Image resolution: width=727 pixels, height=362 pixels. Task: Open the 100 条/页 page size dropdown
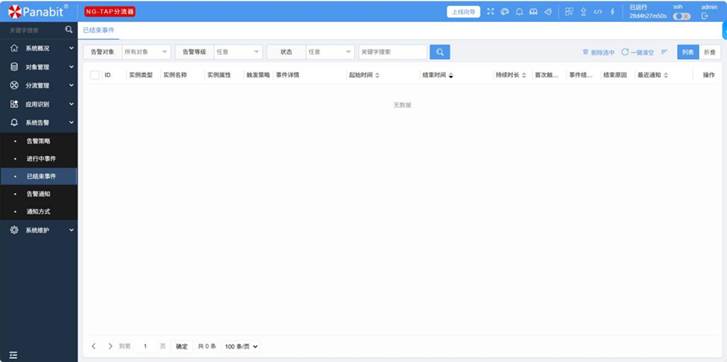(241, 346)
